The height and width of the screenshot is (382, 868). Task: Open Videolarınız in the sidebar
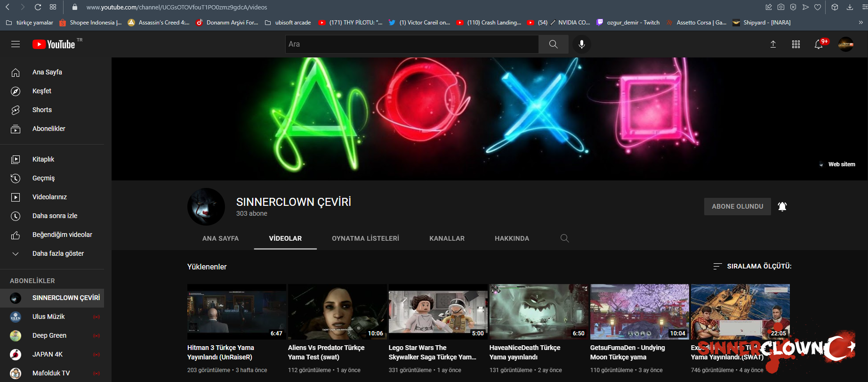click(52, 197)
